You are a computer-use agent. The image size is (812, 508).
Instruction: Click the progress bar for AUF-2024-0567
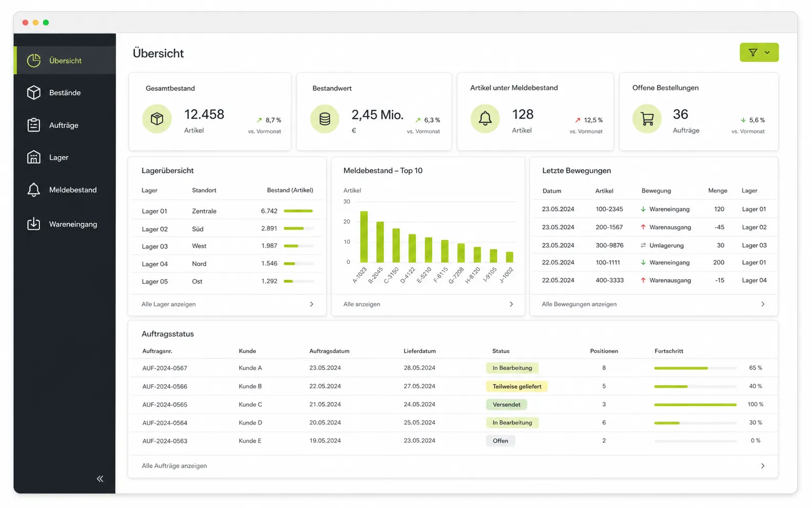pyautogui.click(x=695, y=368)
